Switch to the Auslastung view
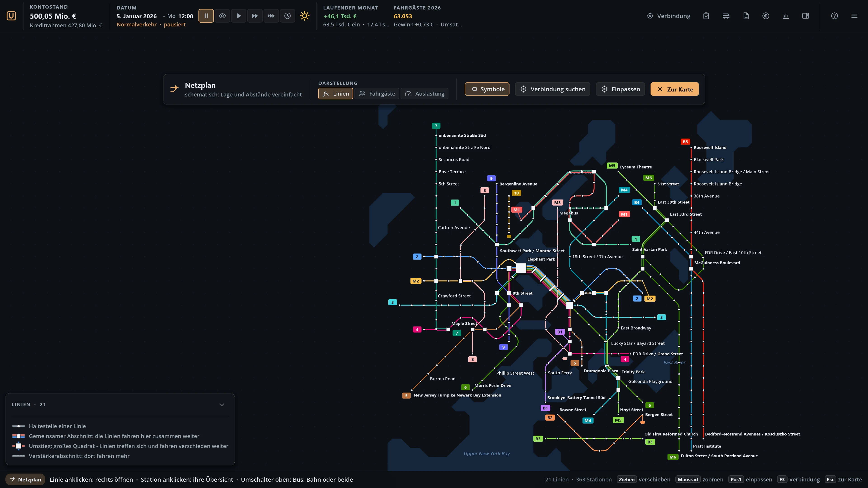The image size is (868, 488). click(x=425, y=94)
